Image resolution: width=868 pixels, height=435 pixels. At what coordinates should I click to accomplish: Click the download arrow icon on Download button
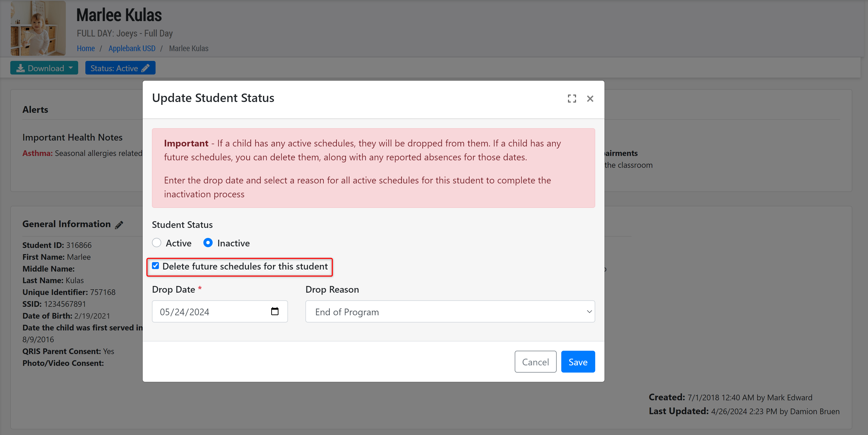coord(21,68)
